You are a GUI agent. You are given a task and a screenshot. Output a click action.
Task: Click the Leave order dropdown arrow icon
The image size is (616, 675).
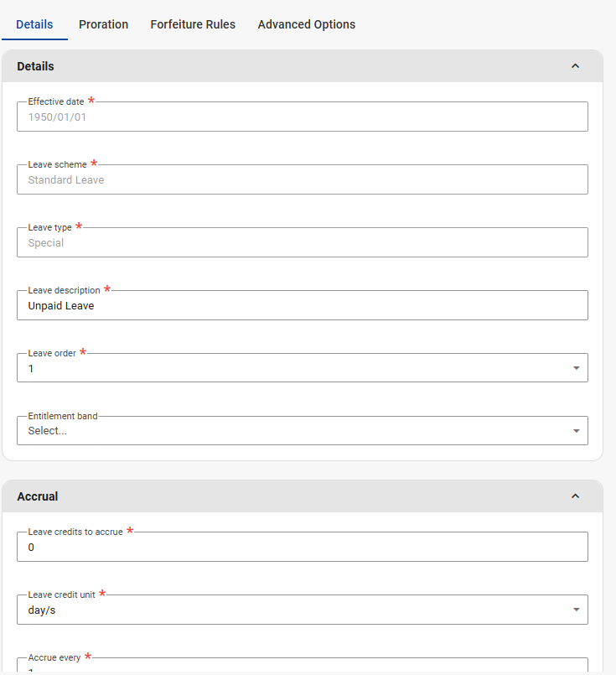576,368
